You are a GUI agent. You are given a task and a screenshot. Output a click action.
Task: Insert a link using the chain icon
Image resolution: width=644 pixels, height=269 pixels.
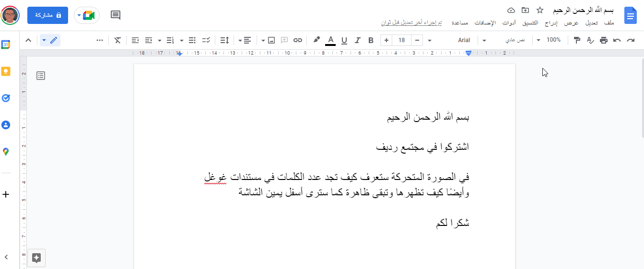tap(298, 40)
